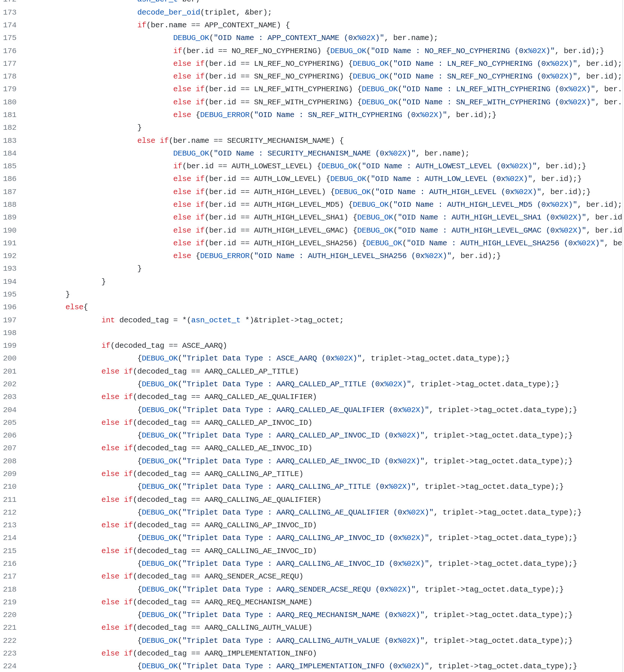Select AUTH_HIGH_LEVEL_SHA256 in the line 191 condition

coord(303,243)
